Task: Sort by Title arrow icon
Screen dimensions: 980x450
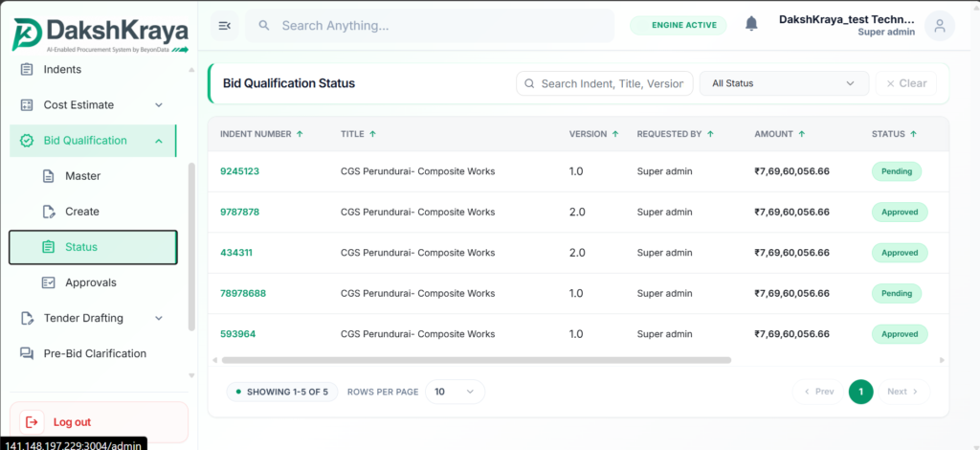Action: (372, 134)
